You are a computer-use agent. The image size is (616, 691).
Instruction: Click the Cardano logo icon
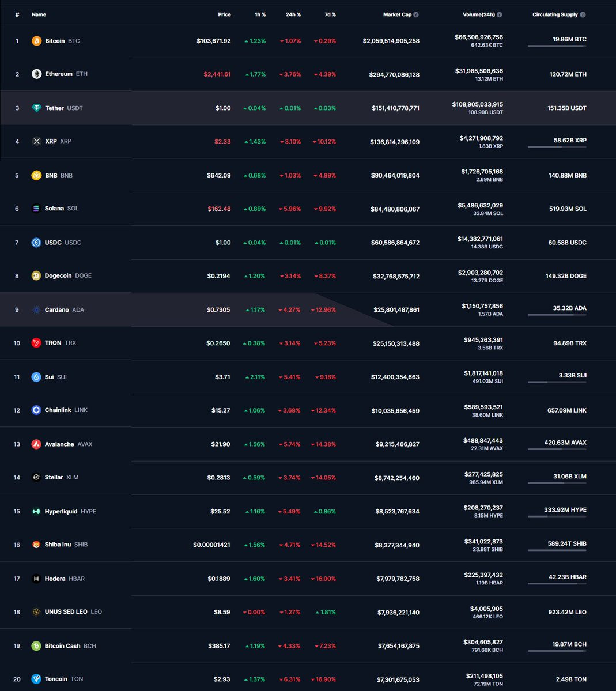36,310
